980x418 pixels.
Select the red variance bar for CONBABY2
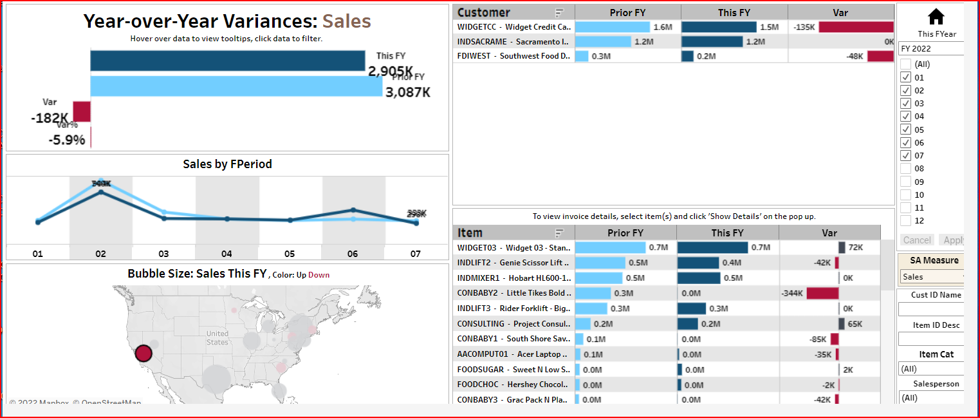click(822, 293)
